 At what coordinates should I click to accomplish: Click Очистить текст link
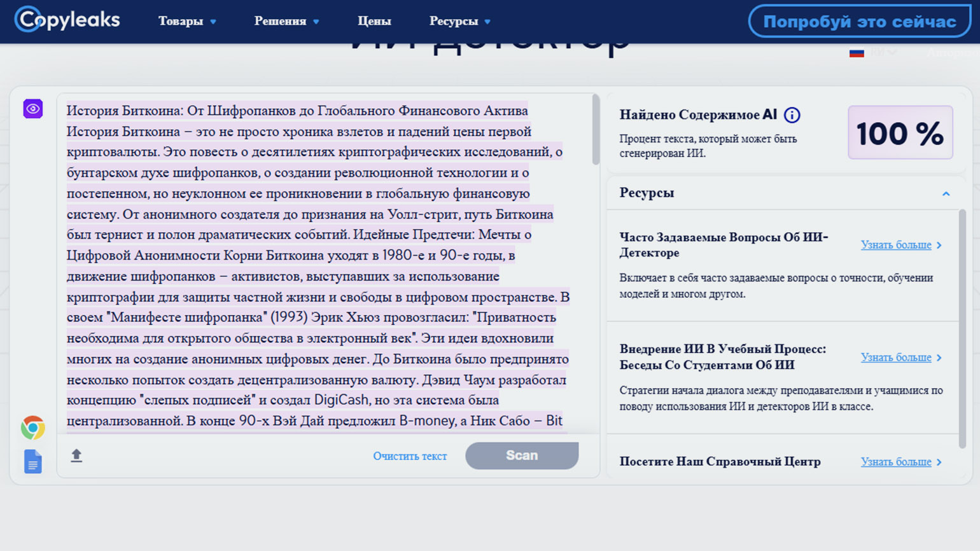[410, 456]
